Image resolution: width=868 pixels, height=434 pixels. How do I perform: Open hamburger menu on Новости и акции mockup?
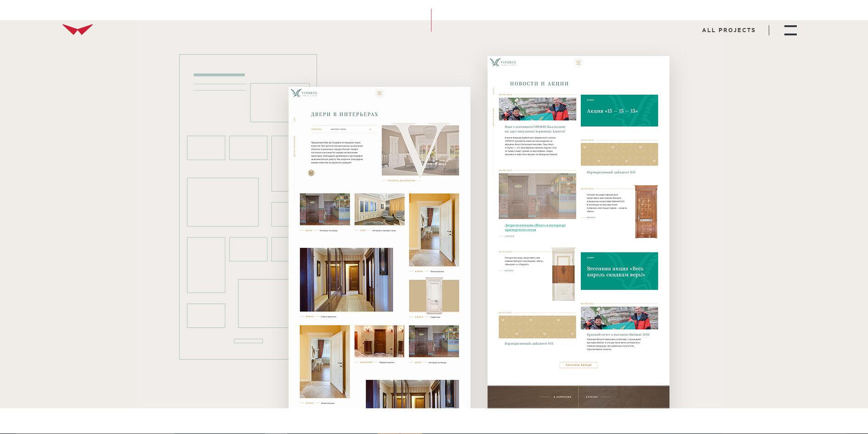pyautogui.click(x=578, y=62)
